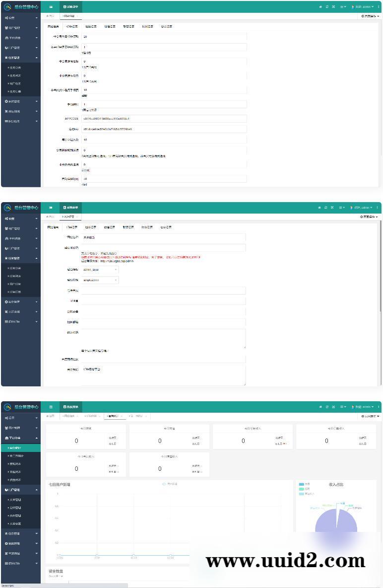This screenshot has width=383, height=588.
Task: Toggle sidebar hamburger icon in middle screenshot
Action: point(51,208)
